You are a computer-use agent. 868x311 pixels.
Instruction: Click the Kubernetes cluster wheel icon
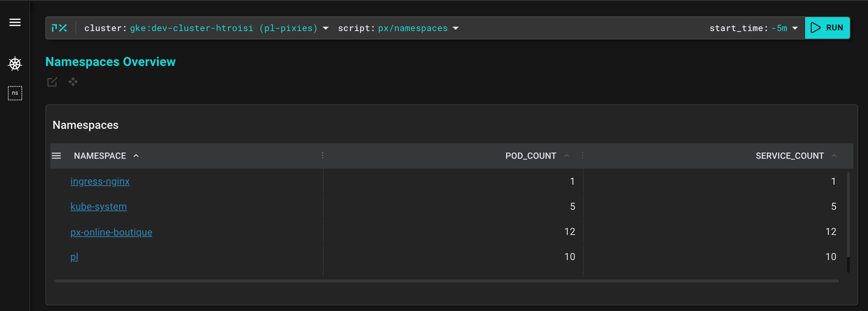(15, 64)
